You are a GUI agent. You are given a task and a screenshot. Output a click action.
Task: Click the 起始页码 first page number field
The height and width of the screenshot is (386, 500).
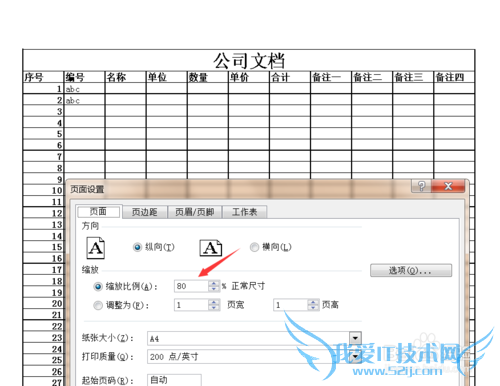(174, 380)
